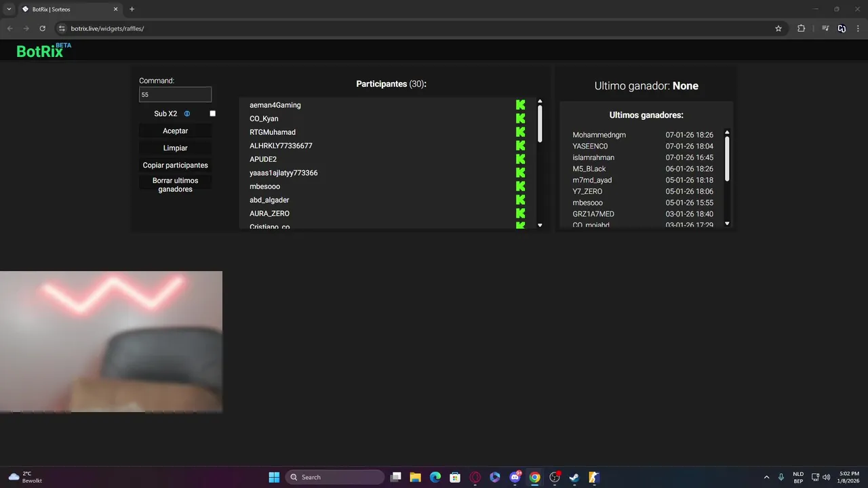
Task: Focus the Command input field
Action: tap(176, 95)
